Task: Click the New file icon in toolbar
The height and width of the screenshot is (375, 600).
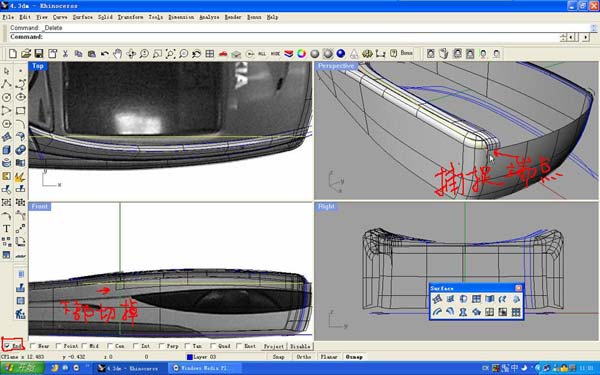Action: (x=13, y=54)
